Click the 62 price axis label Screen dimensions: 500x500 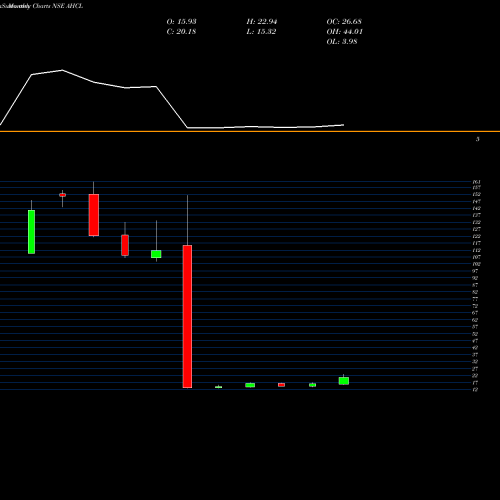click(475, 320)
